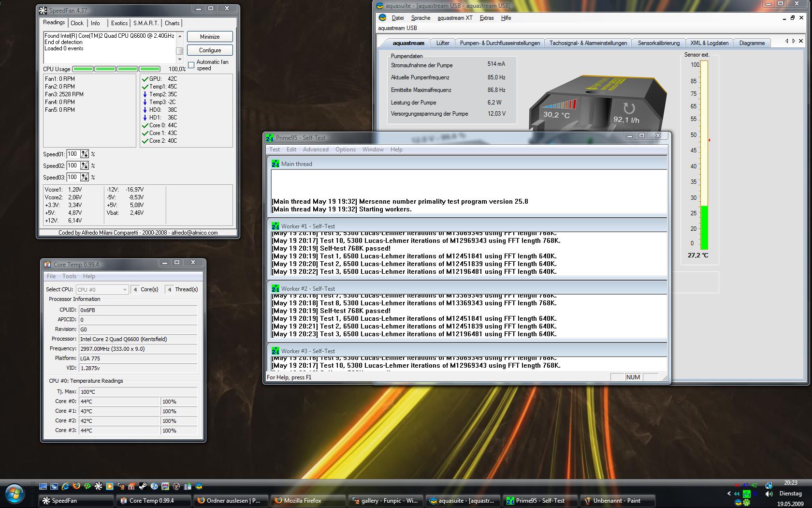The width and height of the screenshot is (812, 508).
Task: Click the Prime95 title bar icon
Action: pyautogui.click(x=270, y=138)
